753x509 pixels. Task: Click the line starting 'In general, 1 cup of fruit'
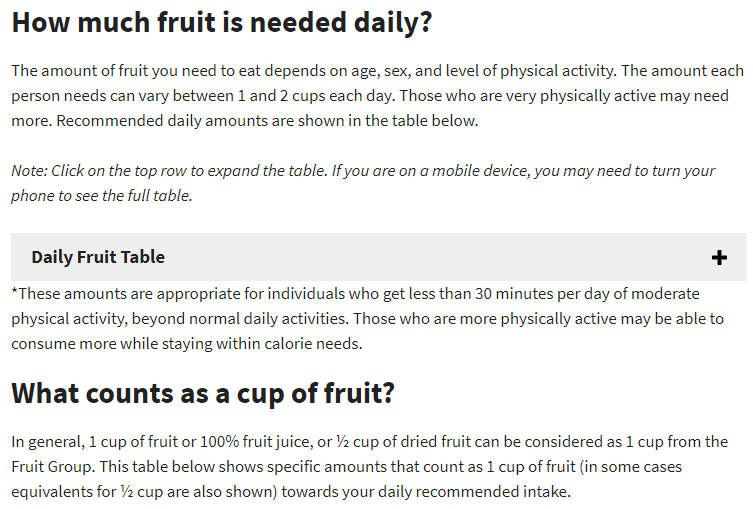[x=370, y=442]
